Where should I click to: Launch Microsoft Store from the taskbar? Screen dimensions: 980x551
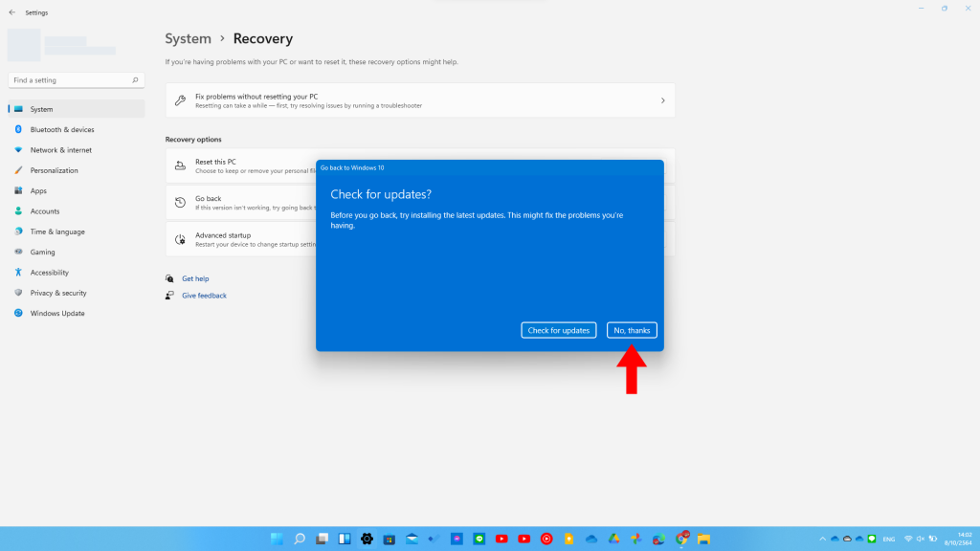pyautogui.click(x=390, y=539)
